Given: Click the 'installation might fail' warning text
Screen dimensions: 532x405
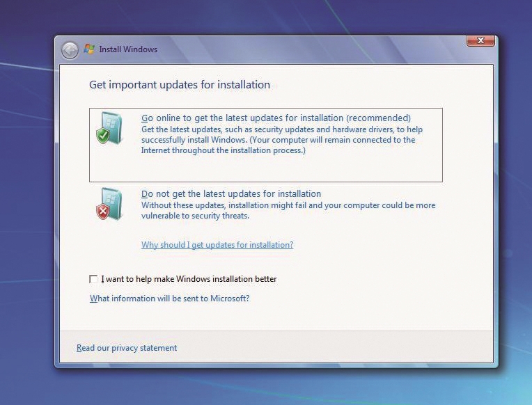Looking at the screenshot, I should point(288,210).
